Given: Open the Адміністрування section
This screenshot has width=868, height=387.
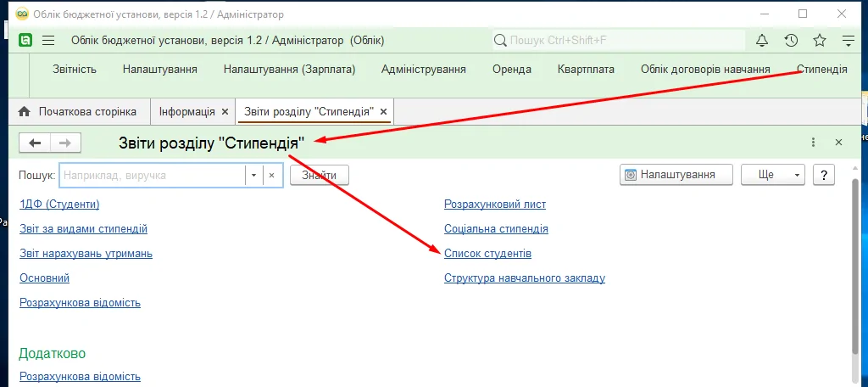Looking at the screenshot, I should [x=424, y=70].
